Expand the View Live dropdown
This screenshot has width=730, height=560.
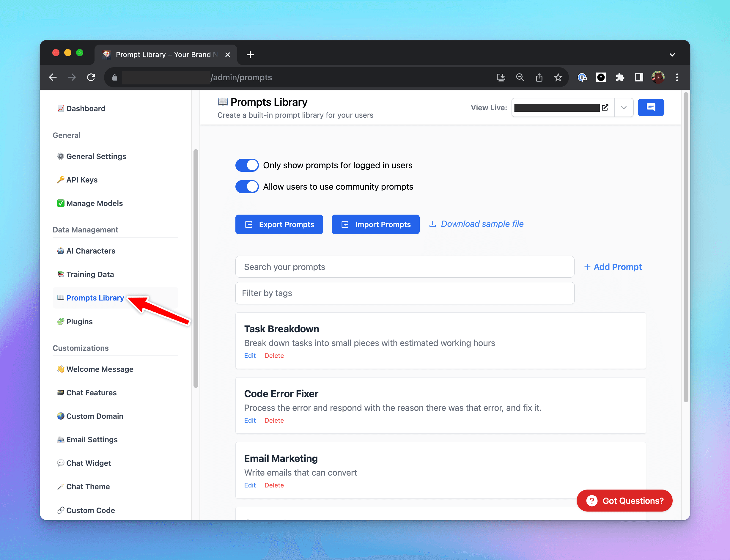pyautogui.click(x=623, y=107)
